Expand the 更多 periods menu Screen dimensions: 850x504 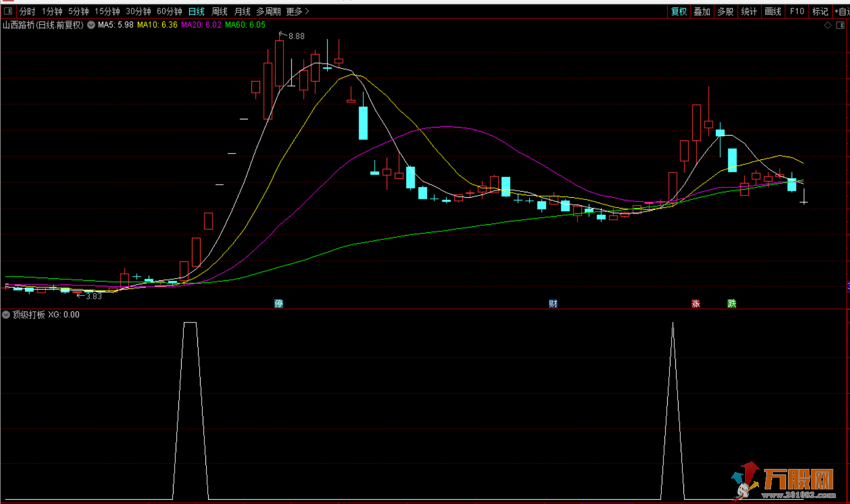tap(297, 11)
